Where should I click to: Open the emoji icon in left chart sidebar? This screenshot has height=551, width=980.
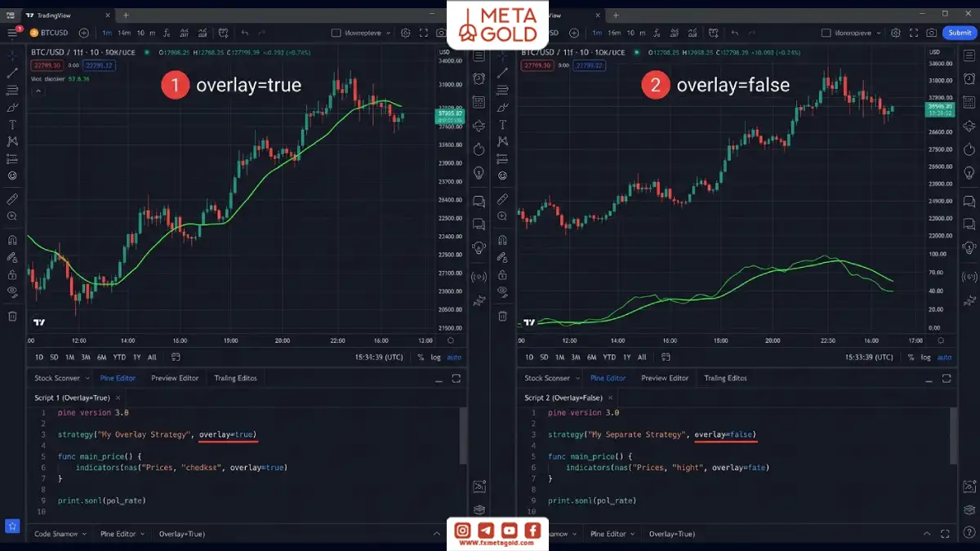tap(12, 176)
